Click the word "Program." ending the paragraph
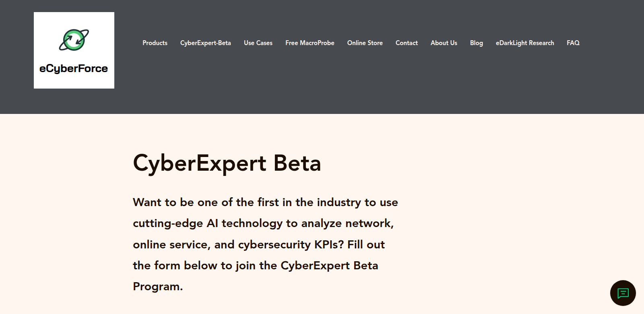The image size is (644, 314). pos(158,287)
